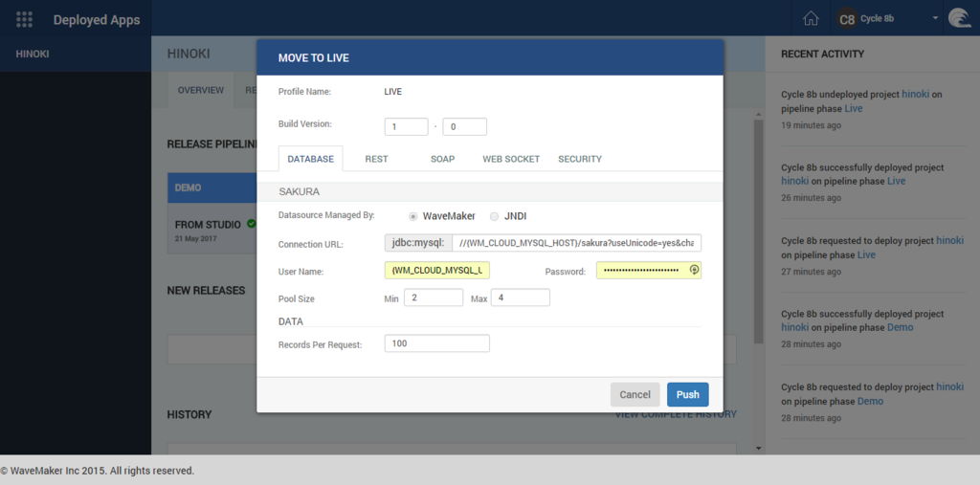Screen dimensions: 980x485
Task: Switch to the REST tab
Action: point(376,159)
